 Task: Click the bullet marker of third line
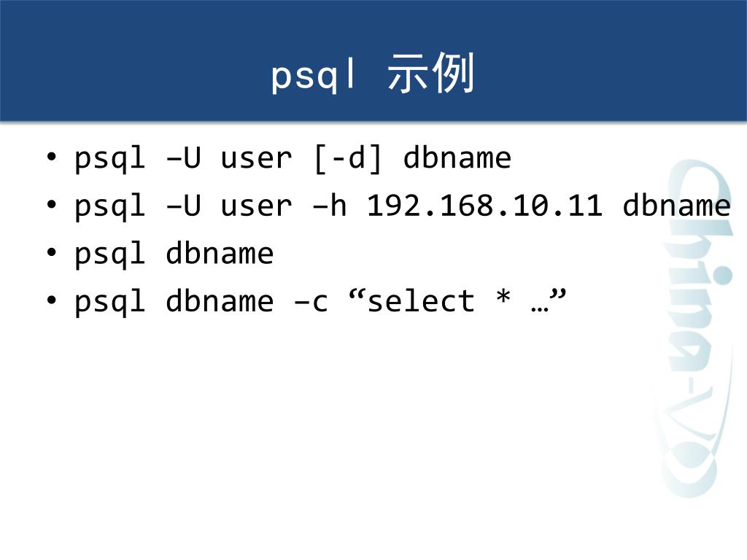[x=52, y=252]
